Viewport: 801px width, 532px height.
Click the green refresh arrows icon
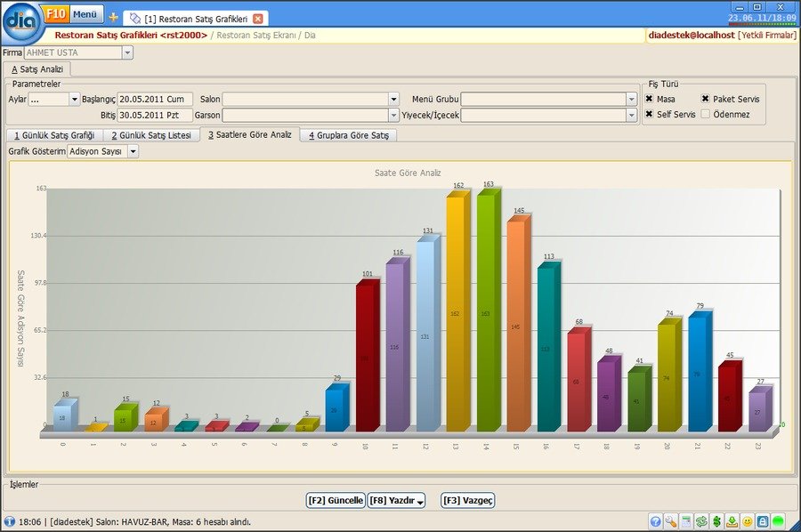(701, 521)
